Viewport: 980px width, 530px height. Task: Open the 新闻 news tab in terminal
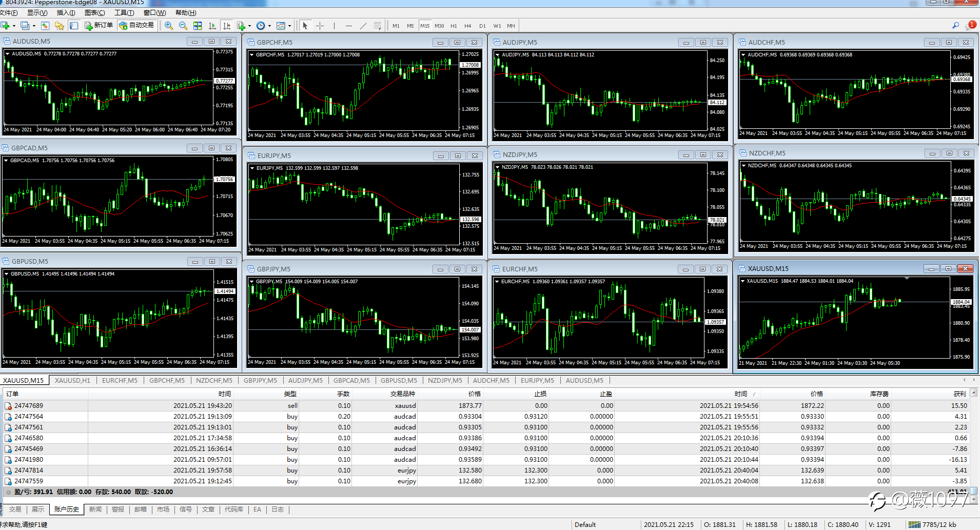[95, 509]
